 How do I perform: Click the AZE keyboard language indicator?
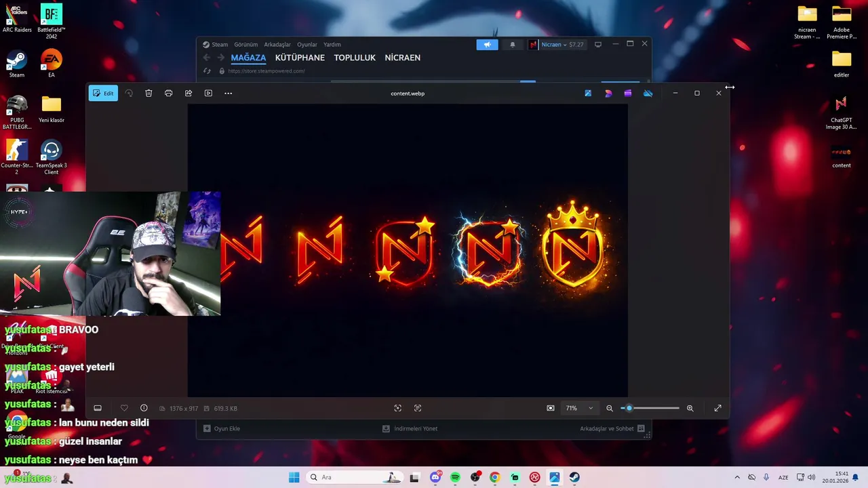pos(783,477)
